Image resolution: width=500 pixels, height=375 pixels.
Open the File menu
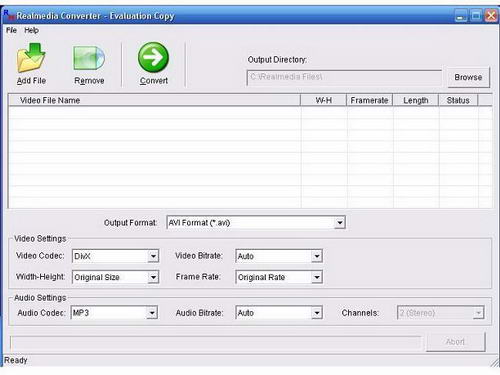(x=11, y=30)
